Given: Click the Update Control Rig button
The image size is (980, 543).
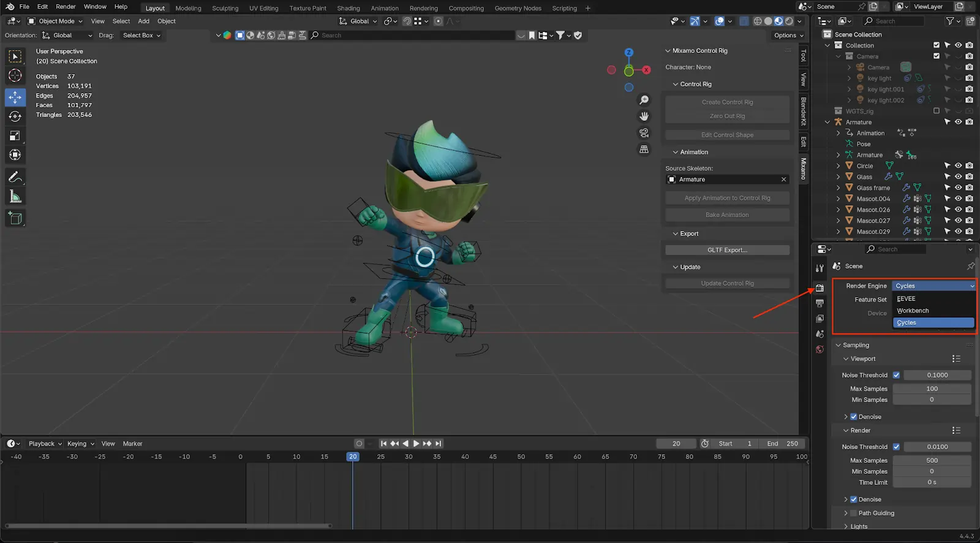Looking at the screenshot, I should click(x=728, y=284).
